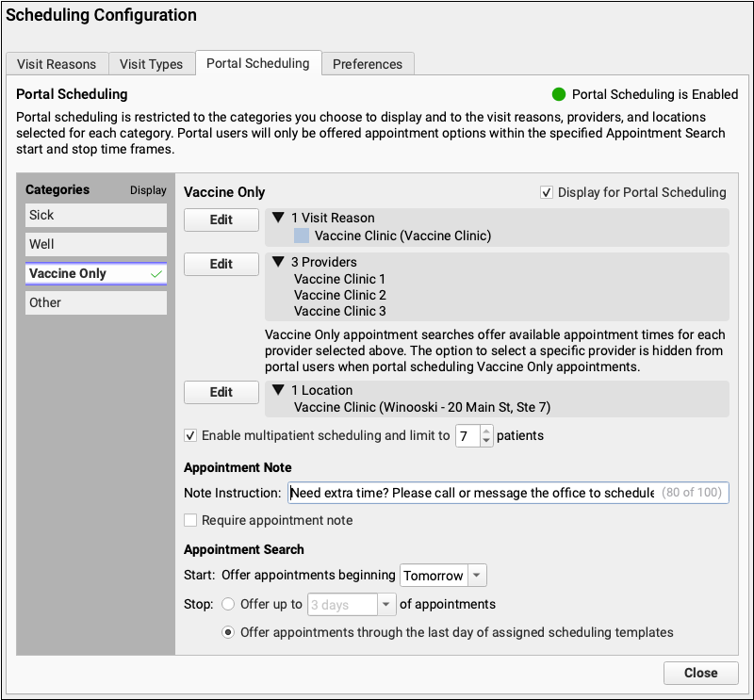Click the Close button
Screen dimensions: 754x700
pos(700,673)
